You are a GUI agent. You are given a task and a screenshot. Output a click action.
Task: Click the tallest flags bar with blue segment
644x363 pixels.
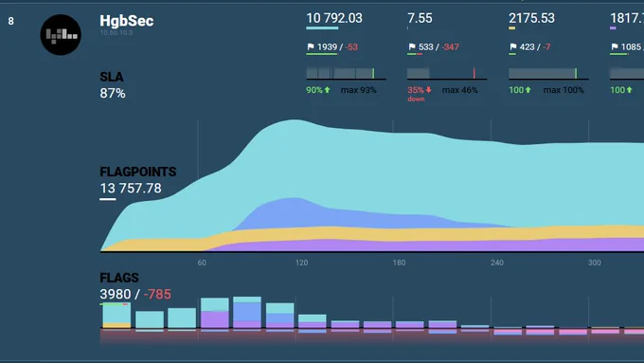247,313
